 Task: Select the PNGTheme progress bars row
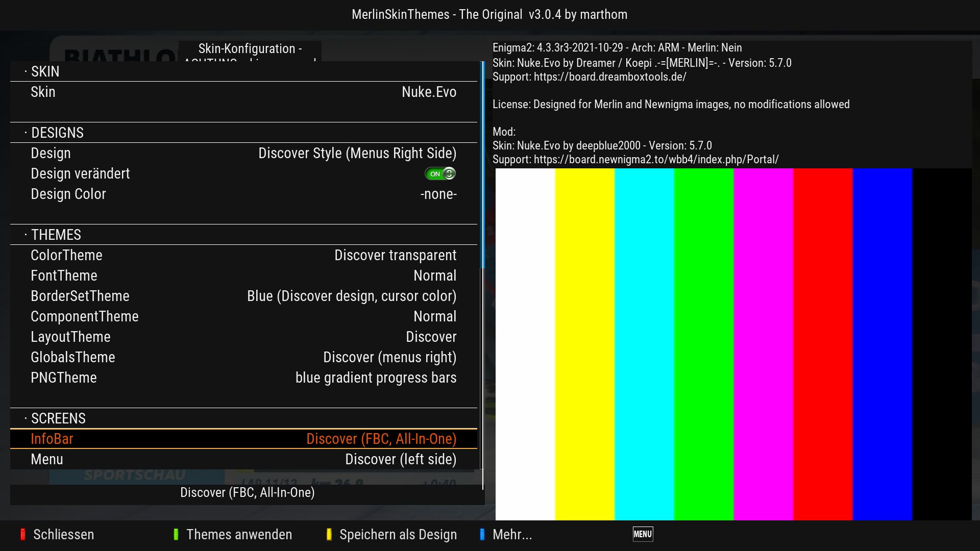(x=243, y=378)
